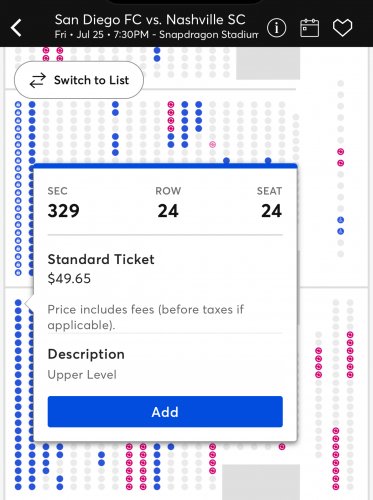Select top pink seat in right middle column

point(340,152)
